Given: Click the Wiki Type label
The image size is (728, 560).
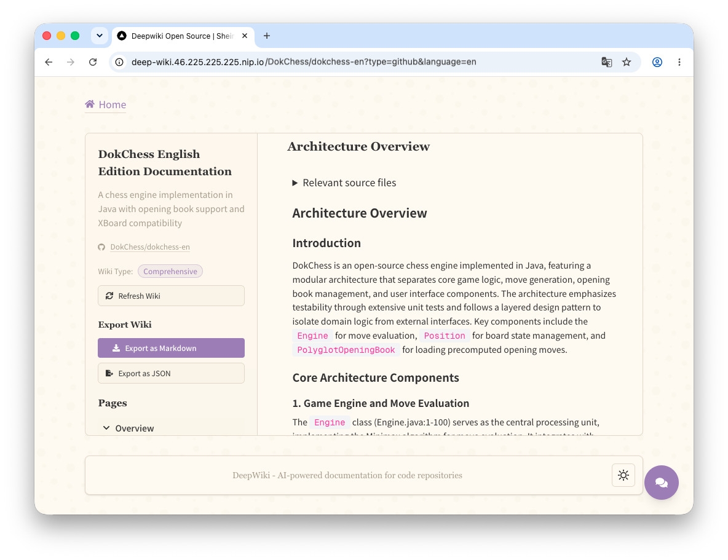Looking at the screenshot, I should tap(115, 272).
